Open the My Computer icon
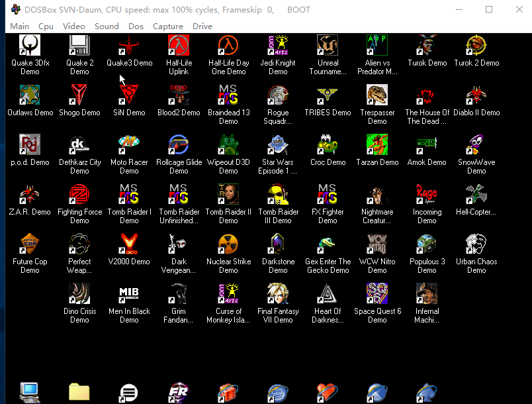Screen dimensions: 532x404 (30, 393)
